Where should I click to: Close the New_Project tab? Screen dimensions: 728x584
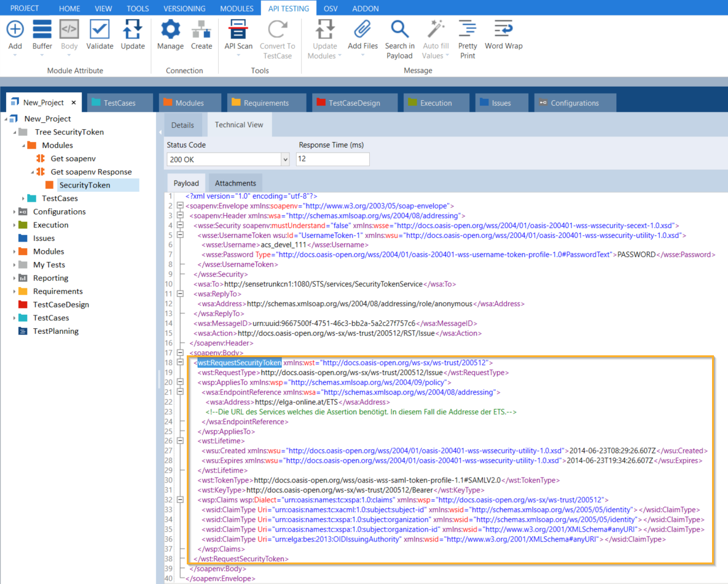(74, 103)
